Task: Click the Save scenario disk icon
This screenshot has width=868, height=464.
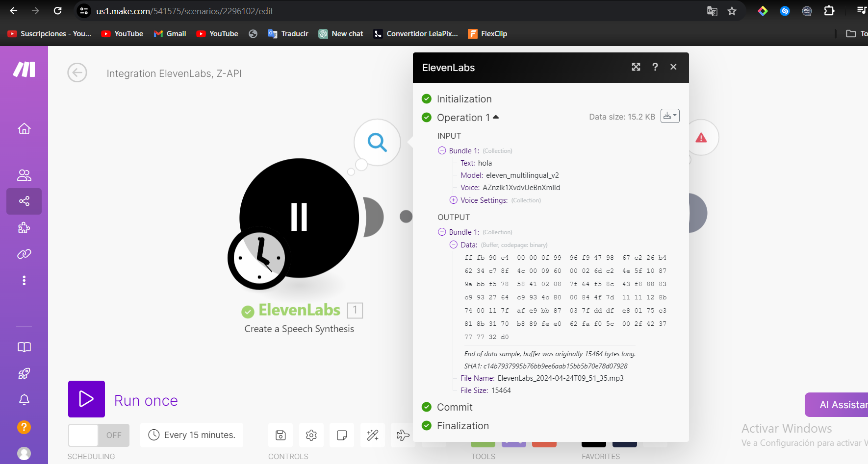Action: tap(281, 435)
